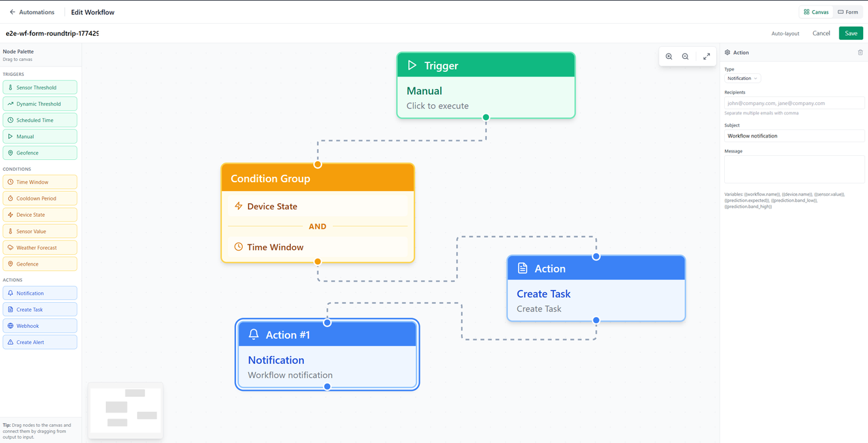Click the zoom in magnifier icon
This screenshot has width=868, height=443.
coord(669,57)
